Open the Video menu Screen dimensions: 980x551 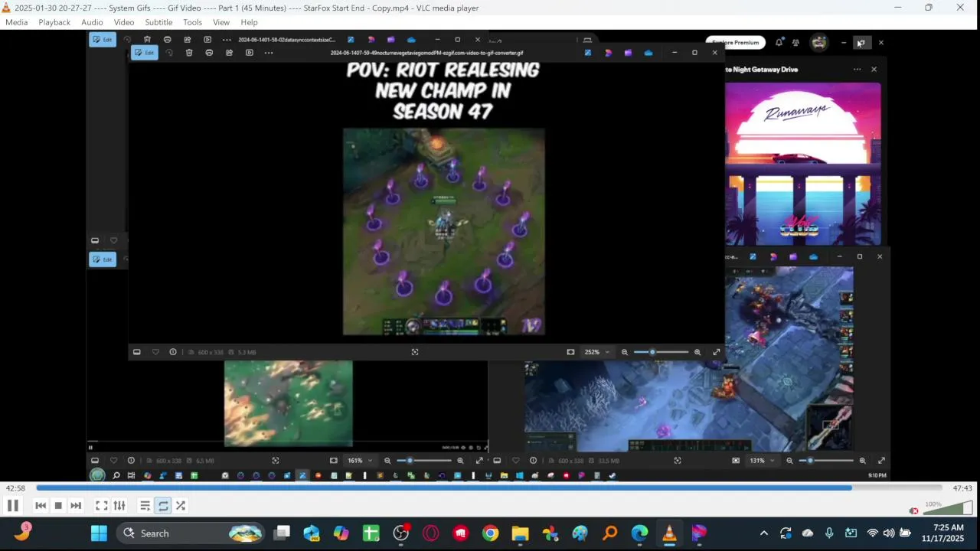point(124,22)
